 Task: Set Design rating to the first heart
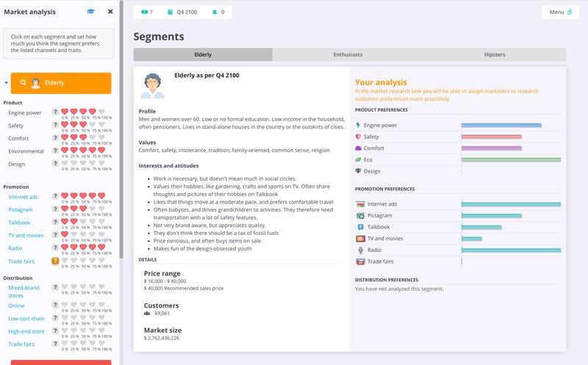pyautogui.click(x=65, y=163)
